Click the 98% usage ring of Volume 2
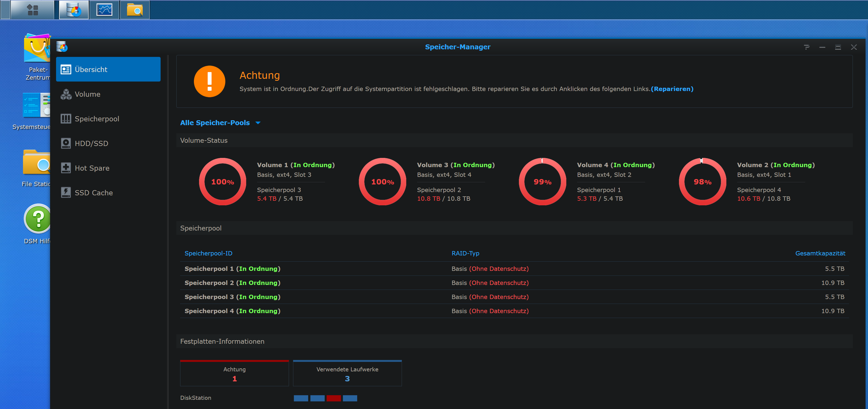The image size is (868, 409). [x=702, y=181]
